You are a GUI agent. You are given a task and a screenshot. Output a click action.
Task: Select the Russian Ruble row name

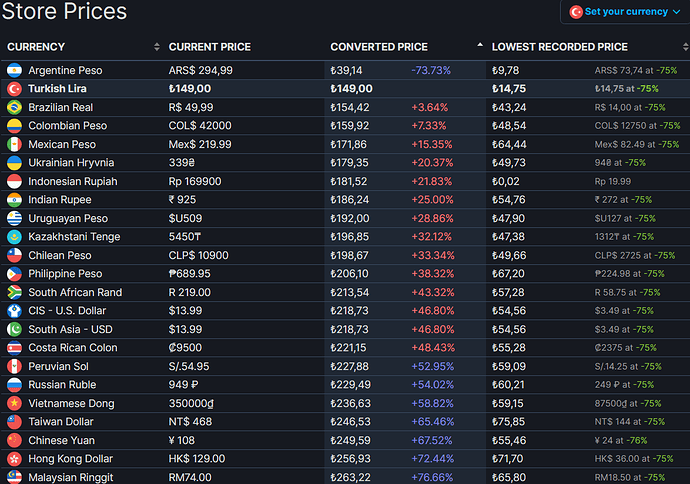tap(62, 385)
